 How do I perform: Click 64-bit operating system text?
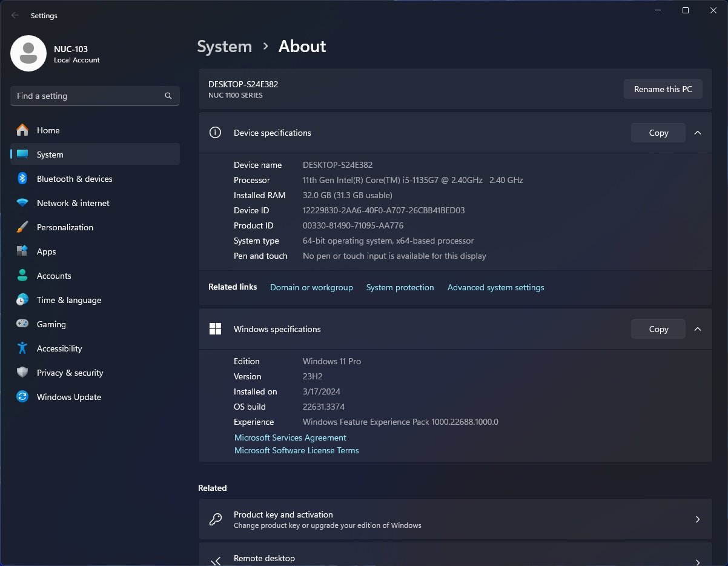388,241
